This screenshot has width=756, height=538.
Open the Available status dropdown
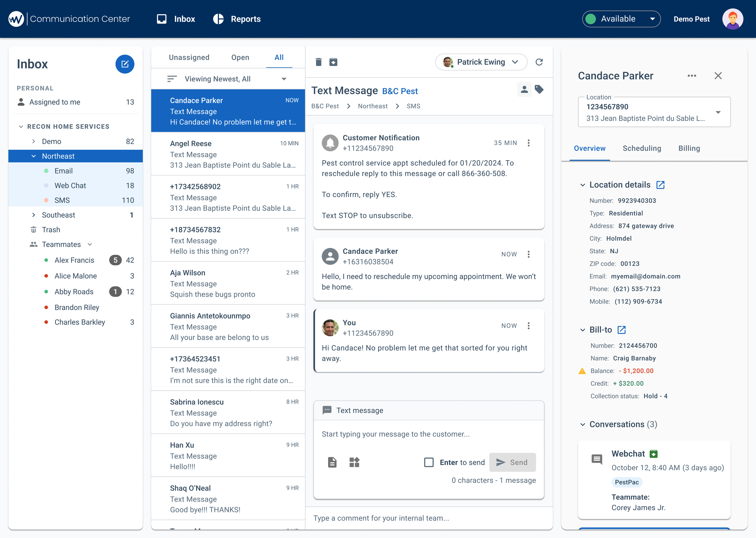(621, 19)
